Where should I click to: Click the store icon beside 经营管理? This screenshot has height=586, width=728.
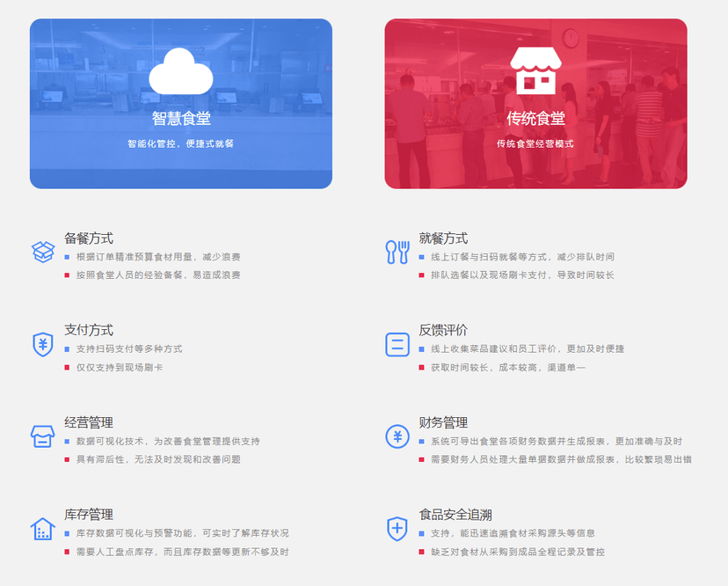point(43,436)
